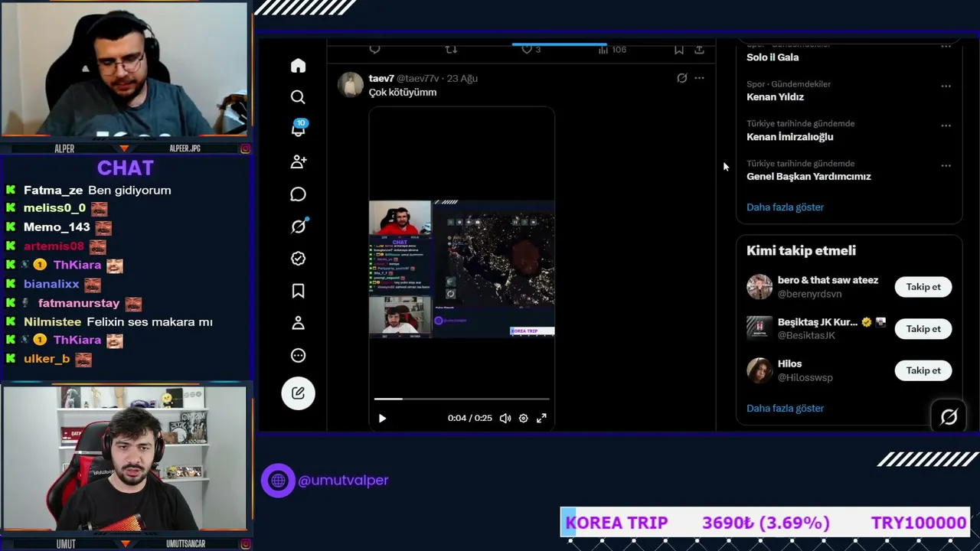
Task: Bookmark the post above taev7's tweet
Action: (x=678, y=49)
